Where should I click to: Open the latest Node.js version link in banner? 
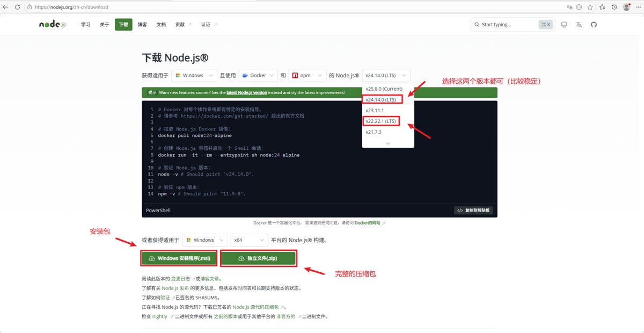246,92
